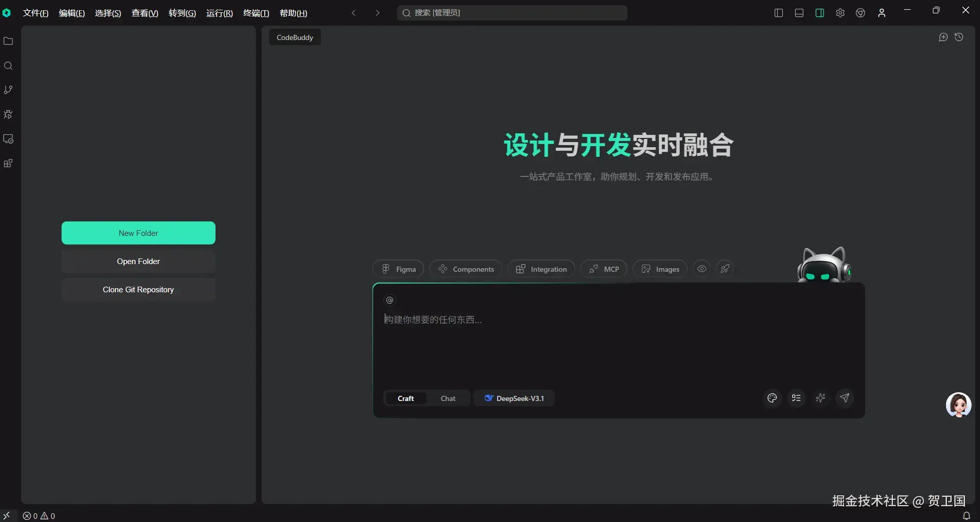Open the Explorer folder icon in activity bar
The width and height of the screenshot is (980, 522).
[x=8, y=41]
